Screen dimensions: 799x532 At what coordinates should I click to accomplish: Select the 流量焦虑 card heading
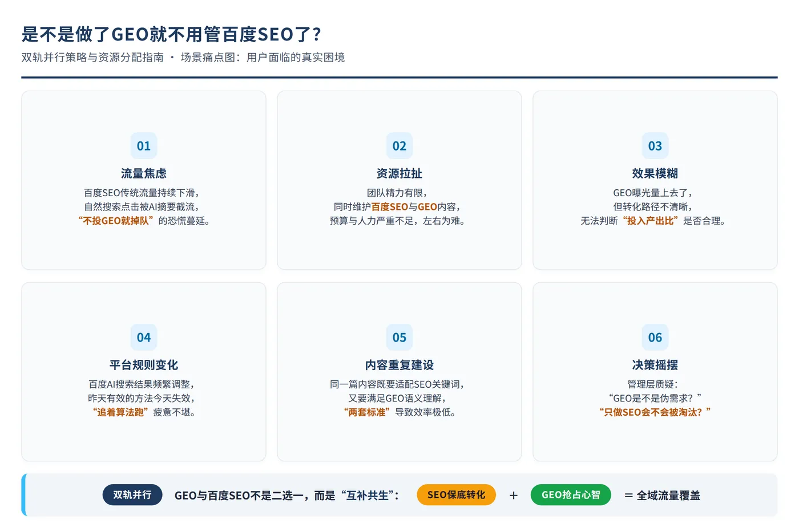click(144, 173)
